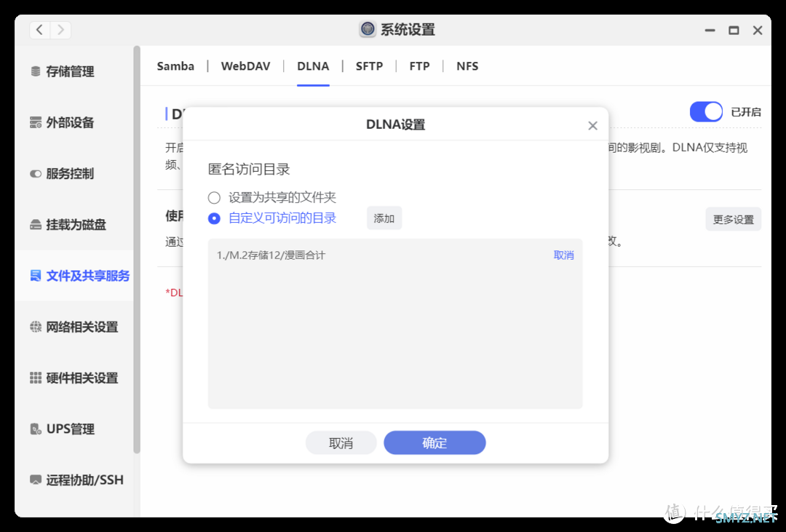The image size is (786, 532).
Task: Click 取消 link beside 漫画合计 directory
Action: [x=563, y=255]
